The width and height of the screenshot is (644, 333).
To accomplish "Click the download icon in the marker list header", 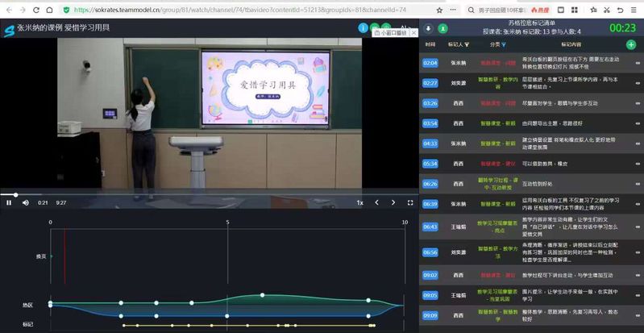I will point(428,28).
